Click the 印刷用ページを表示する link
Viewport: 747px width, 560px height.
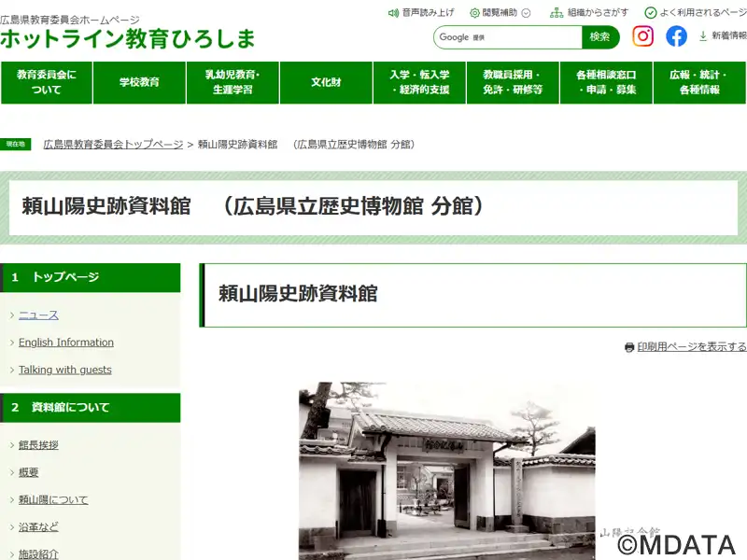click(692, 347)
